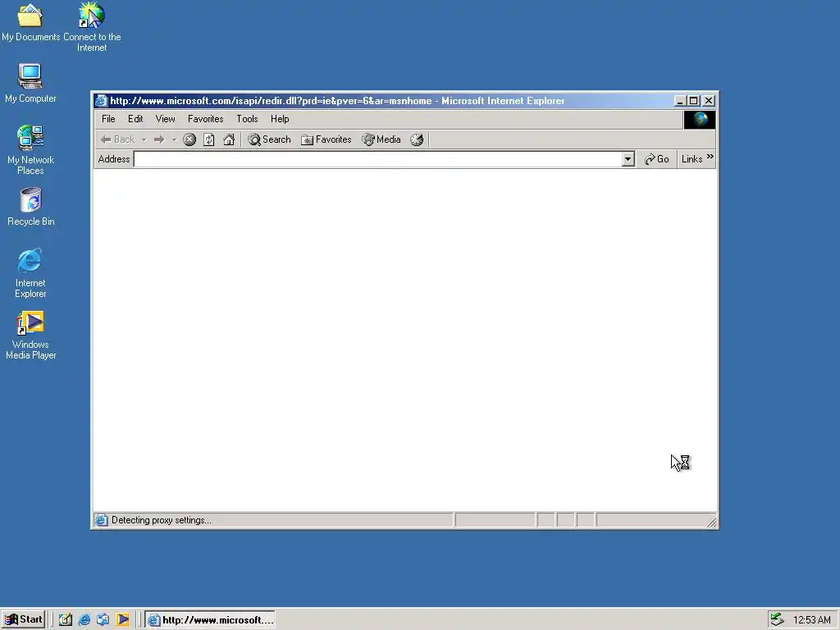The width and height of the screenshot is (840, 630).
Task: Minimize the Internet Explorer window
Action: [679, 101]
